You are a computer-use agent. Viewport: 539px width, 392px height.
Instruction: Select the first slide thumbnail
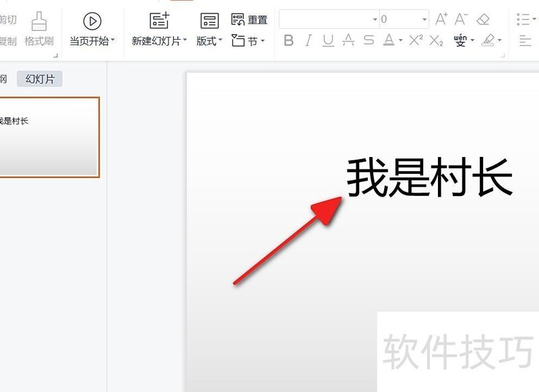click(49, 137)
